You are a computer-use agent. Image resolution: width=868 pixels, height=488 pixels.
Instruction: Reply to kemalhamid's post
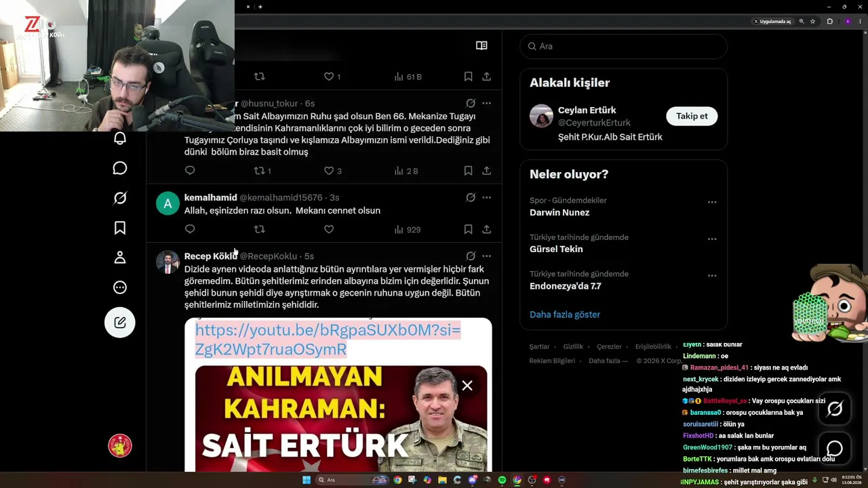click(x=190, y=230)
